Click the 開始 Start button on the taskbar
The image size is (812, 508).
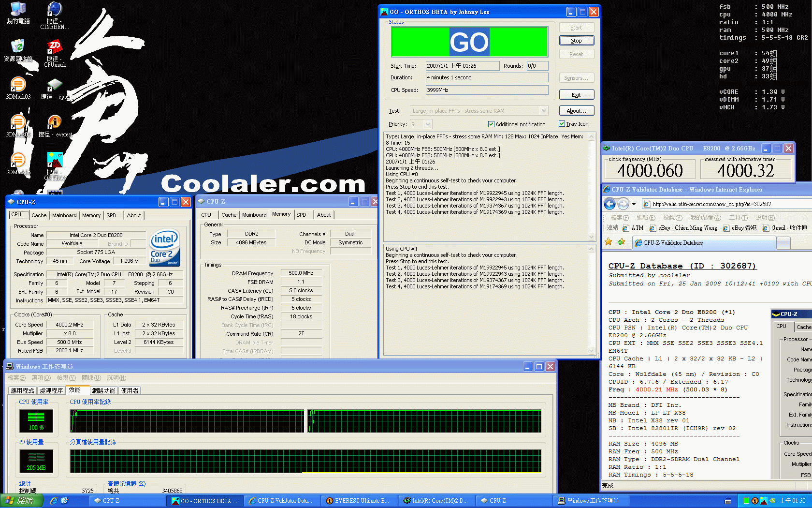[x=22, y=501]
